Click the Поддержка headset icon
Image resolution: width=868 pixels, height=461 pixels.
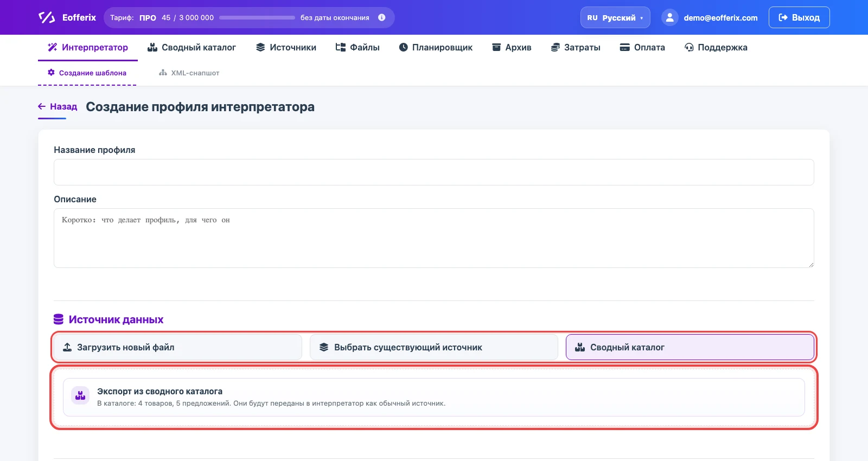click(x=689, y=47)
